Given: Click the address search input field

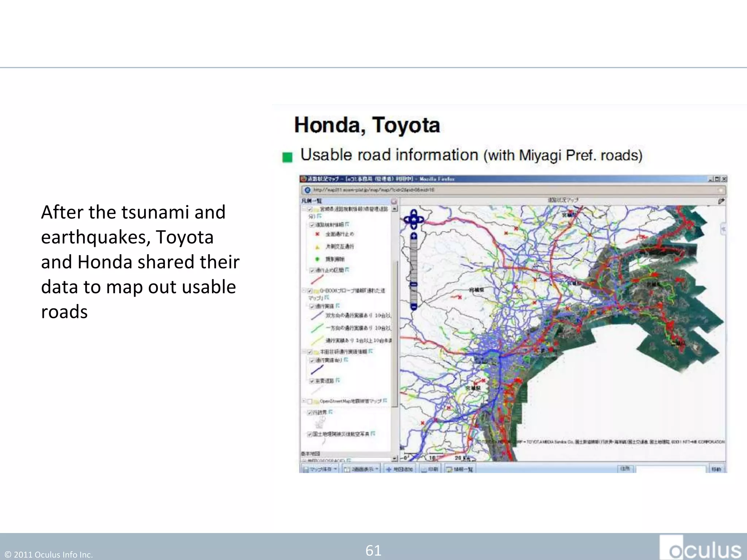Looking at the screenshot, I should 671,469.
